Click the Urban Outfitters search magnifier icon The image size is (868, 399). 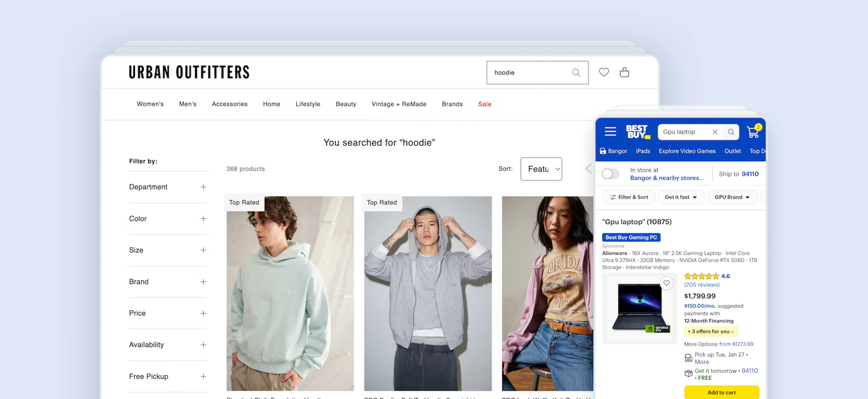[x=576, y=72]
